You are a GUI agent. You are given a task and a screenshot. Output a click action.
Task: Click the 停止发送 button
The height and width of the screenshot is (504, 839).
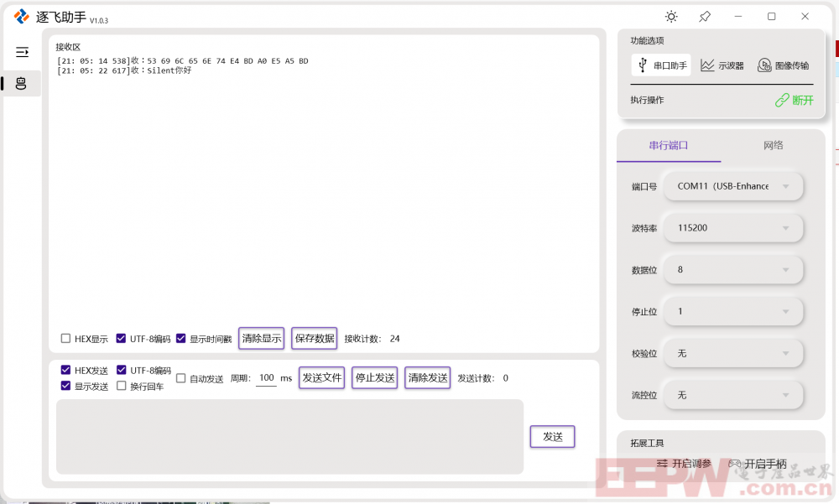coord(374,377)
